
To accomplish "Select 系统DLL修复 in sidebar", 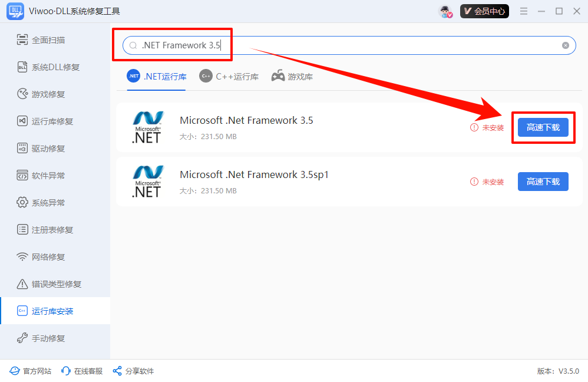I will pyautogui.click(x=55, y=67).
